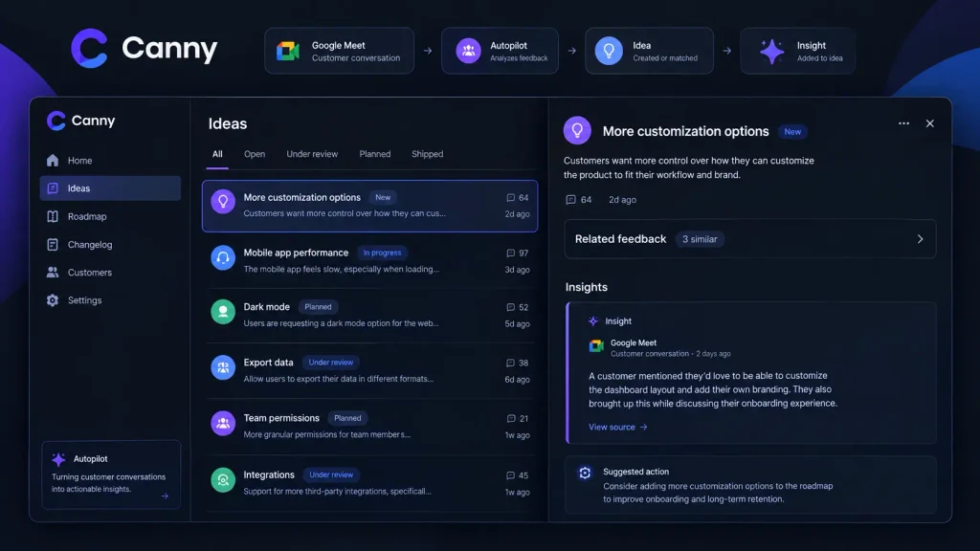Open the Dark mode idea row
The image size is (980, 551).
(370, 315)
